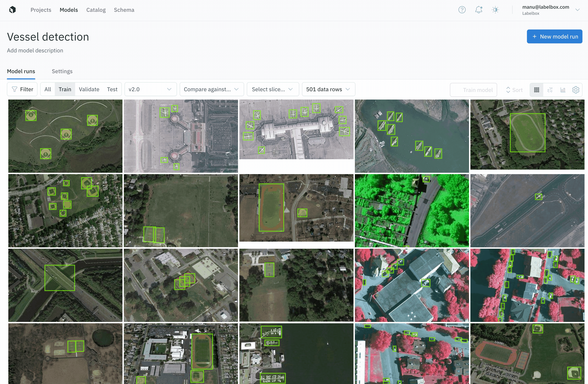Switch to the embedding scatter view icon
Image resolution: width=588 pixels, height=384 pixels.
(x=550, y=90)
